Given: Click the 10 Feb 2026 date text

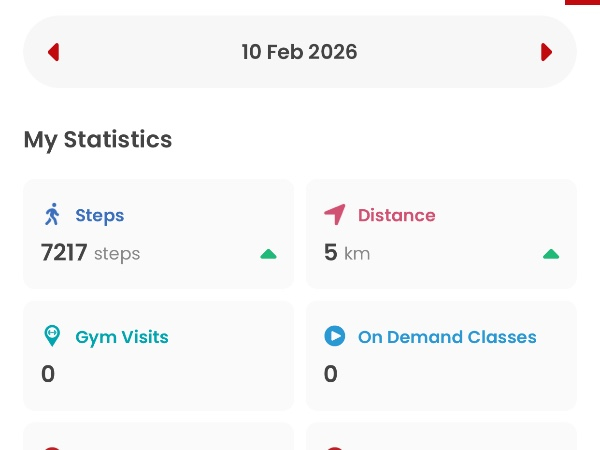Looking at the screenshot, I should 299,52.
